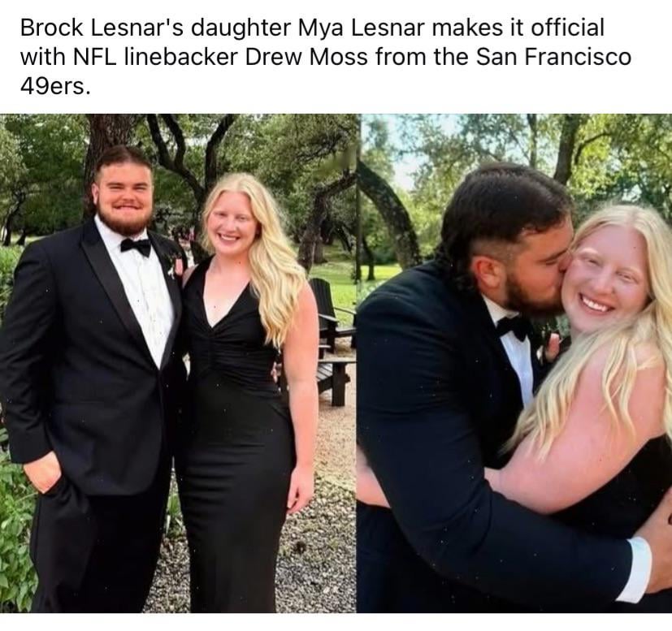
Task: Click the bow tie in the right photo
Action: tap(513, 328)
